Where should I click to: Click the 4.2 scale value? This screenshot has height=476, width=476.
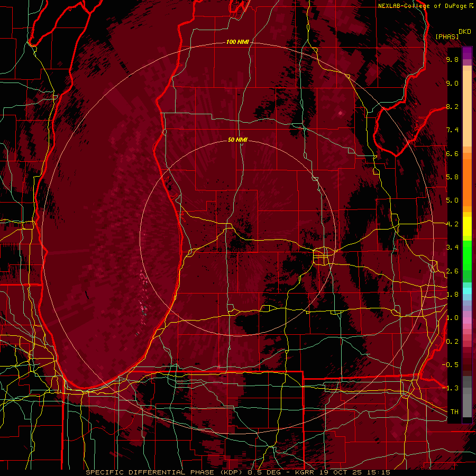[452, 224]
